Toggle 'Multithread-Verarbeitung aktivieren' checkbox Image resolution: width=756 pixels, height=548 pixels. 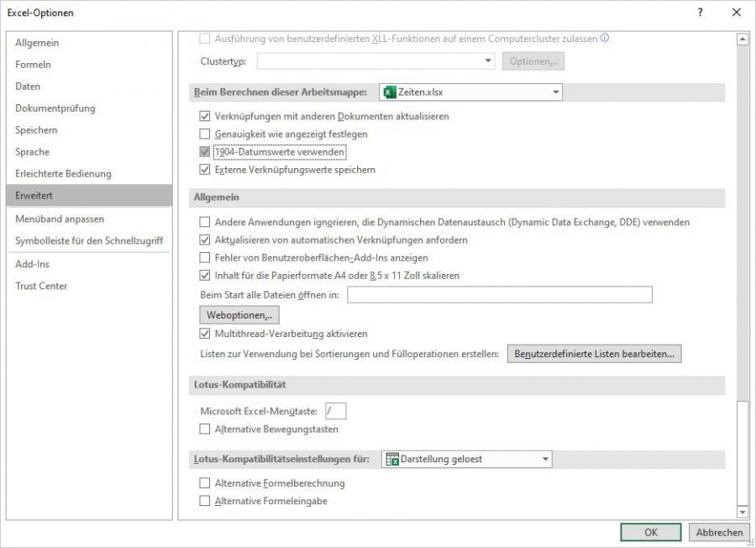204,334
